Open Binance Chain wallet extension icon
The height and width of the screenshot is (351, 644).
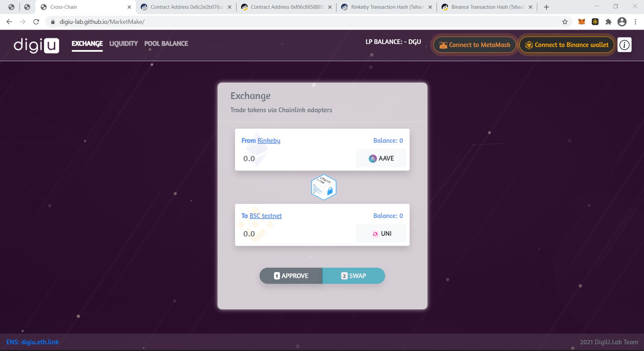point(595,22)
